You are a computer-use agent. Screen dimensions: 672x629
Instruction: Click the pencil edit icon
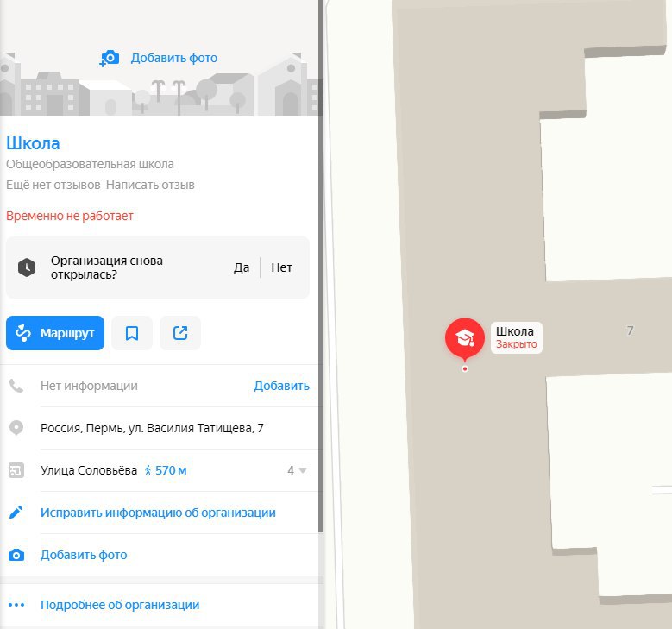pos(16,513)
